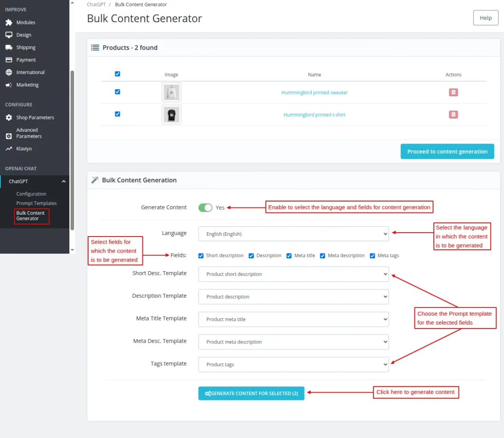Collapse the ChatGPT menu with its chevron
The width and height of the screenshot is (504, 438).
64,181
